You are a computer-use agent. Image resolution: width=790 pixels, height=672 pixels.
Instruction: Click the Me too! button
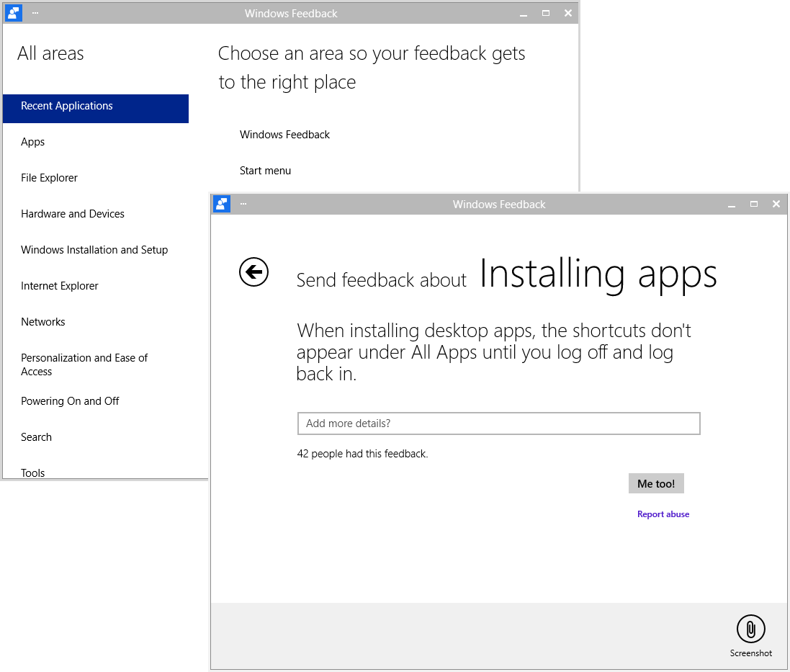tap(656, 483)
